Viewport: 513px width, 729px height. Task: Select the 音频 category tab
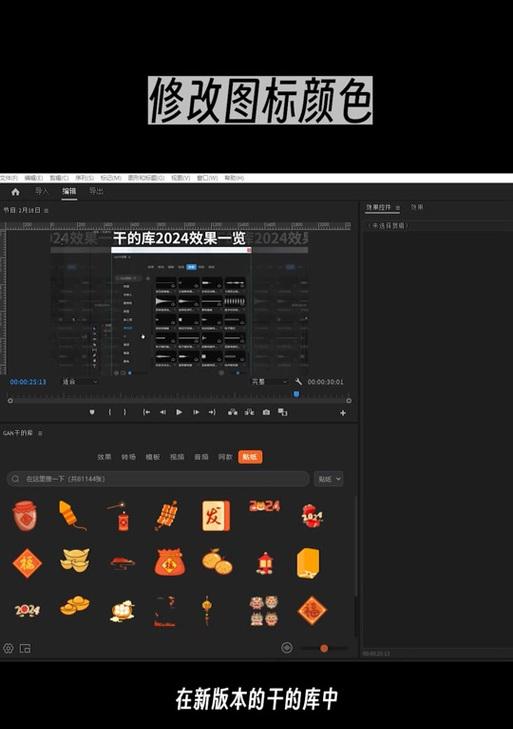click(x=201, y=457)
